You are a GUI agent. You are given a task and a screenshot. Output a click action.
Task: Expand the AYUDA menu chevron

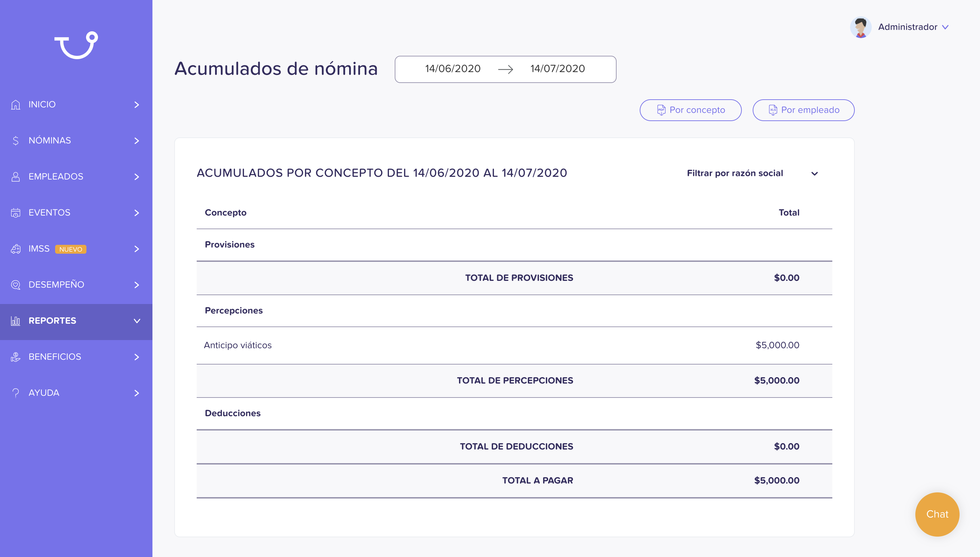[x=137, y=393]
